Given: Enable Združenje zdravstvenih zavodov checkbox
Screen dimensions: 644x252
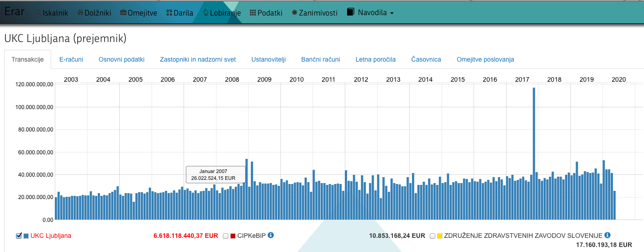Looking at the screenshot, I should (433, 236).
